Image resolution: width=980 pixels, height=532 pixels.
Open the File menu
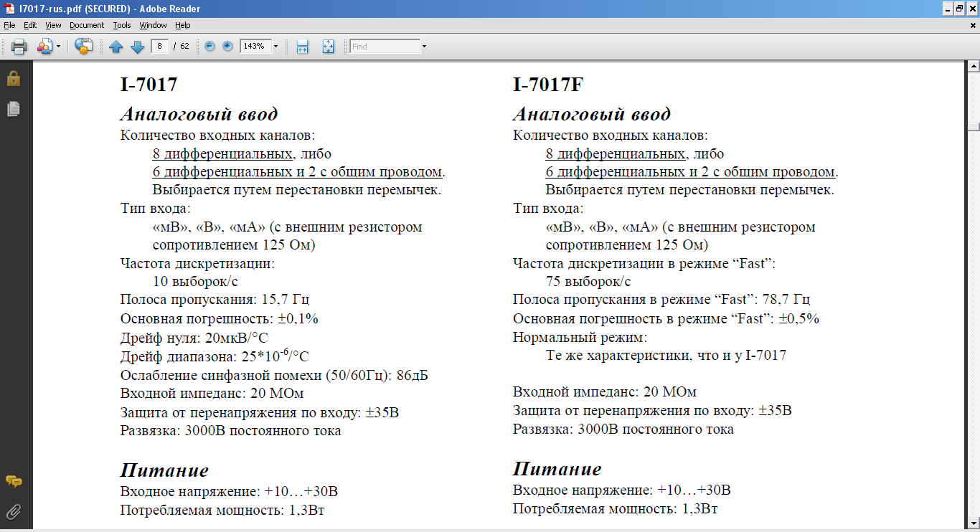tap(9, 25)
